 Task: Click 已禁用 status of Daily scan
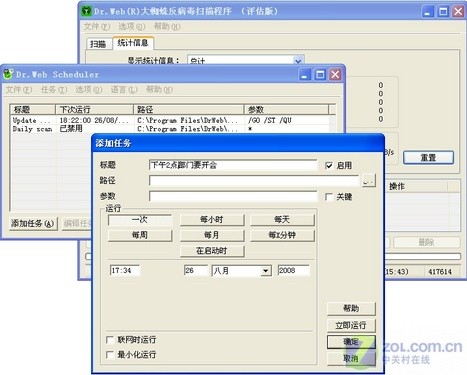71,129
